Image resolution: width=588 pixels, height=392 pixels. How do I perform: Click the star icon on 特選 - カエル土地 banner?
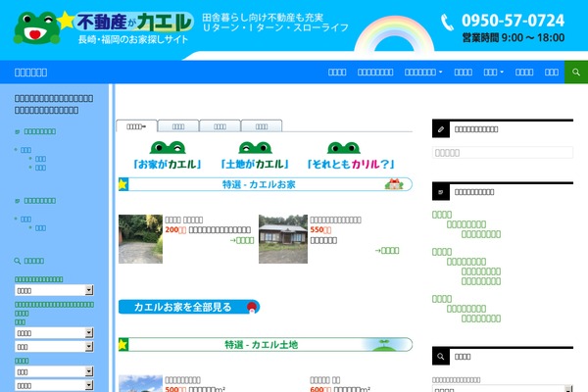[123, 344]
